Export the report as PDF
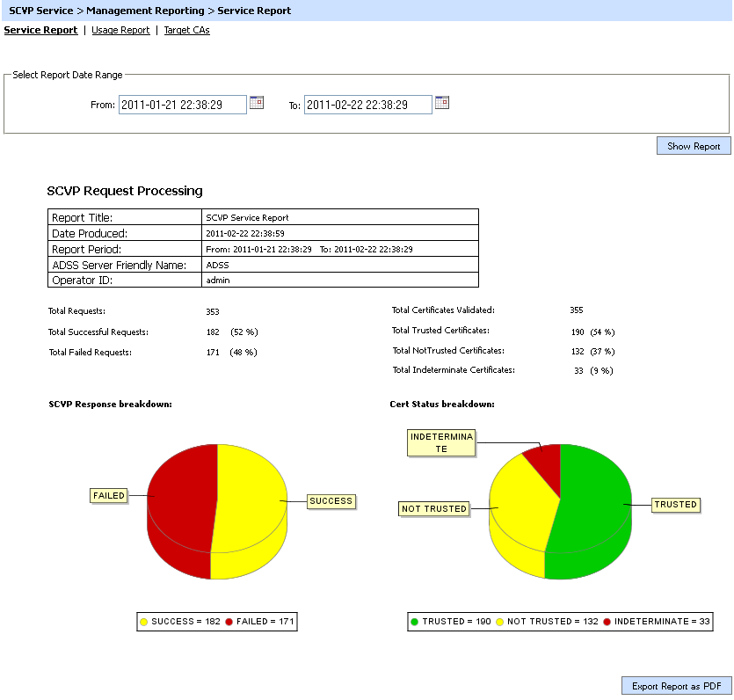This screenshot has height=700, width=734. tap(675, 686)
